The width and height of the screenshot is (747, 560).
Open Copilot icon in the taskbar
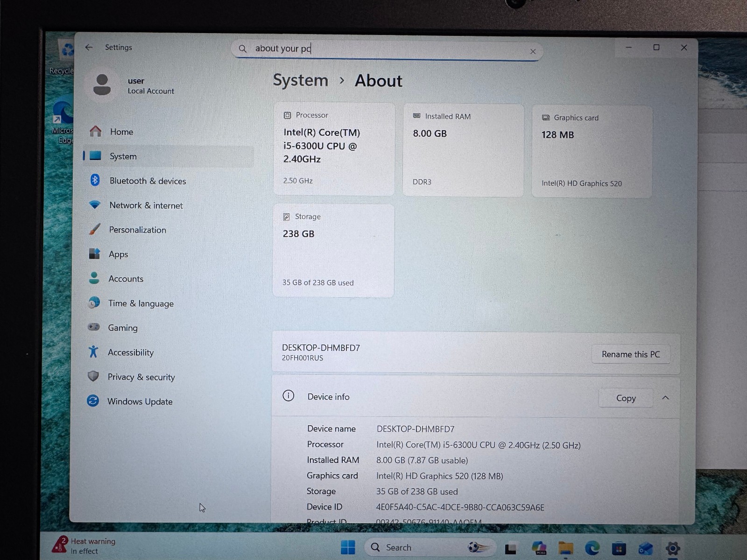click(x=539, y=548)
